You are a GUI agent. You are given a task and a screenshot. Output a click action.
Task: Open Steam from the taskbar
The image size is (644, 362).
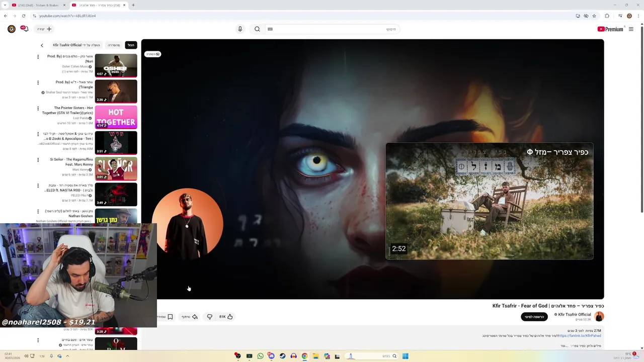coord(282,356)
